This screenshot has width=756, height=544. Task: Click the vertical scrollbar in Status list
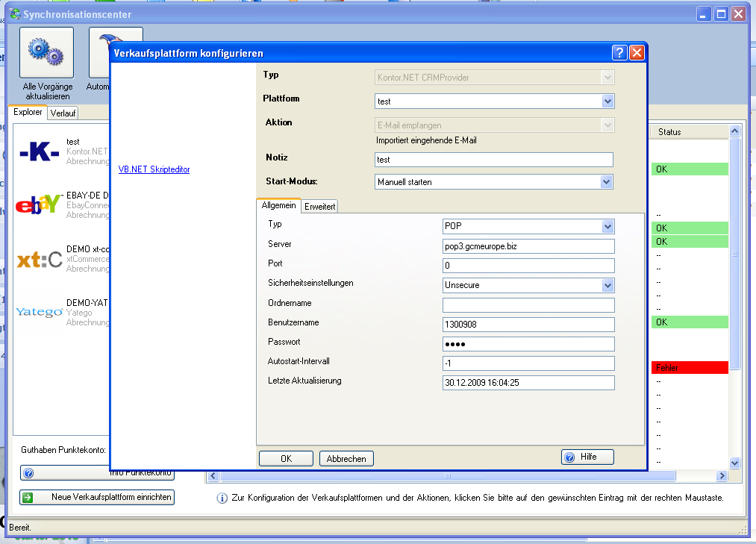pyautogui.click(x=734, y=254)
